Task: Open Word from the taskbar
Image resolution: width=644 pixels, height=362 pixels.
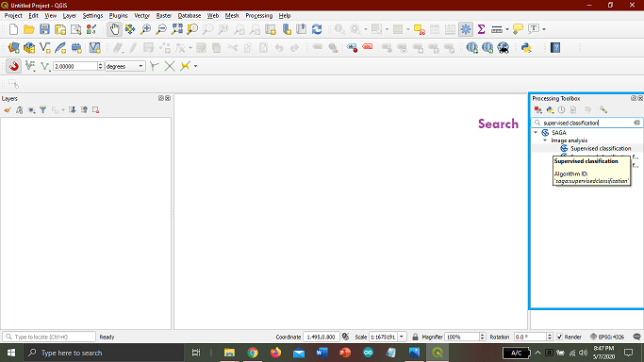Action: 322,353
